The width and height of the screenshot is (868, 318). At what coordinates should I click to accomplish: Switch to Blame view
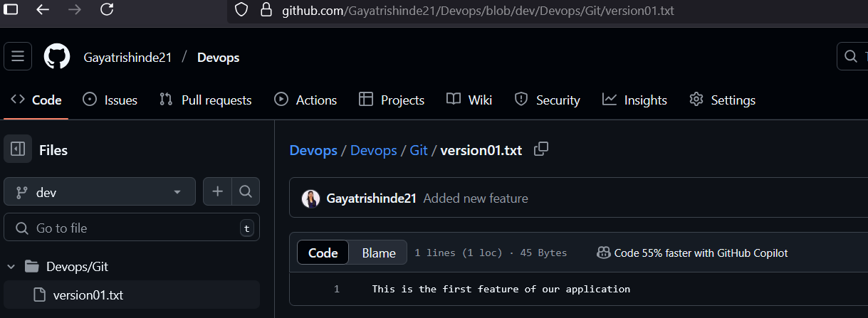(x=379, y=253)
